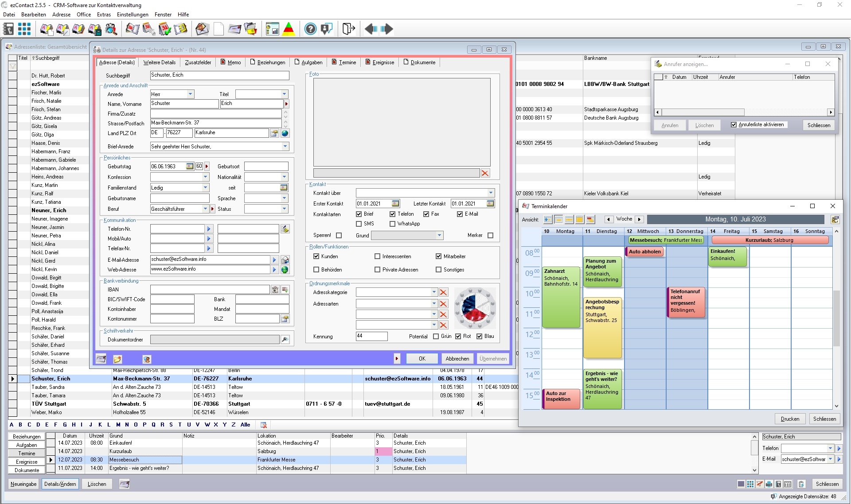Click the blue tile grid toolbar icon
Viewport: 851px width, 504px height.
pos(24,29)
